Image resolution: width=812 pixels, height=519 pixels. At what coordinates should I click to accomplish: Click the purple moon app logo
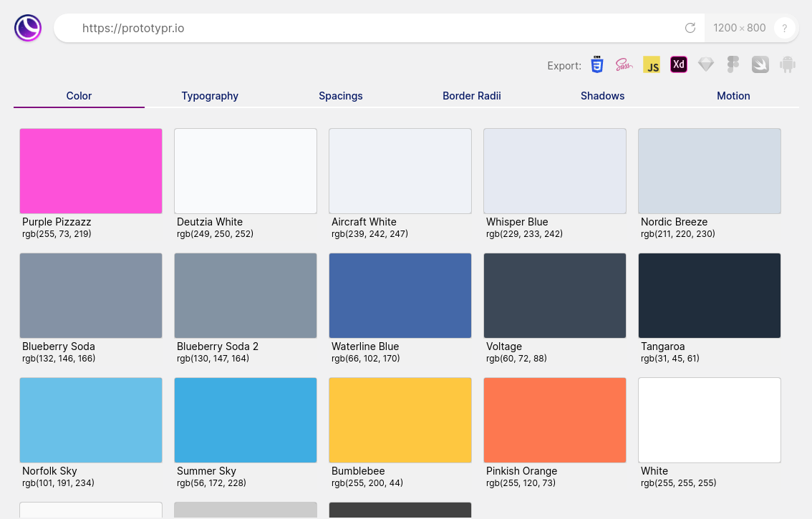28,28
